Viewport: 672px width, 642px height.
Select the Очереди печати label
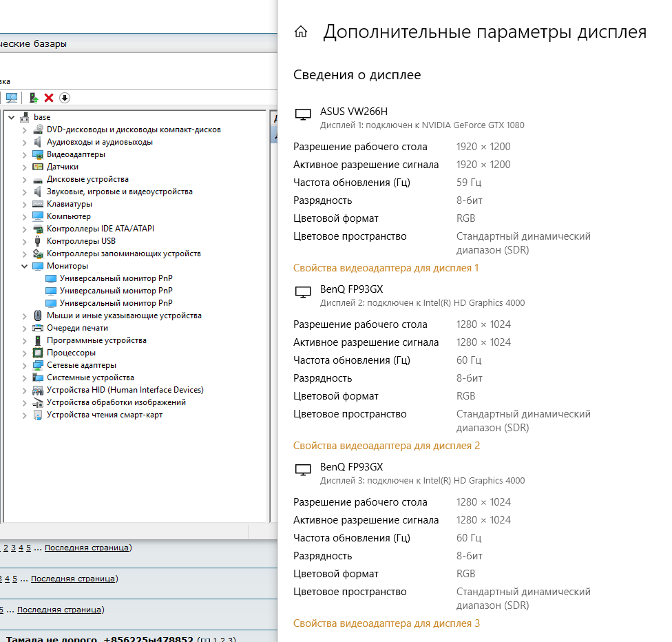(x=77, y=328)
